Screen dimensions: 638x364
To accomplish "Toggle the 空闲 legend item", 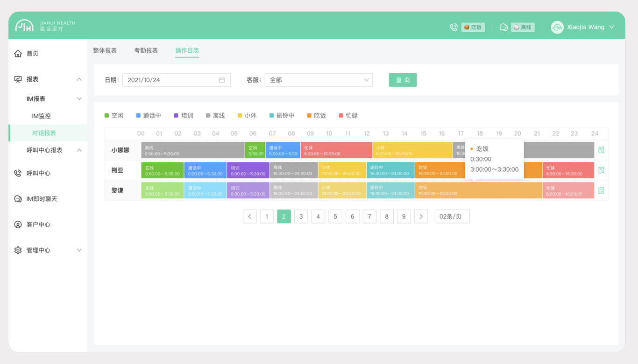I will pyautogui.click(x=114, y=115).
